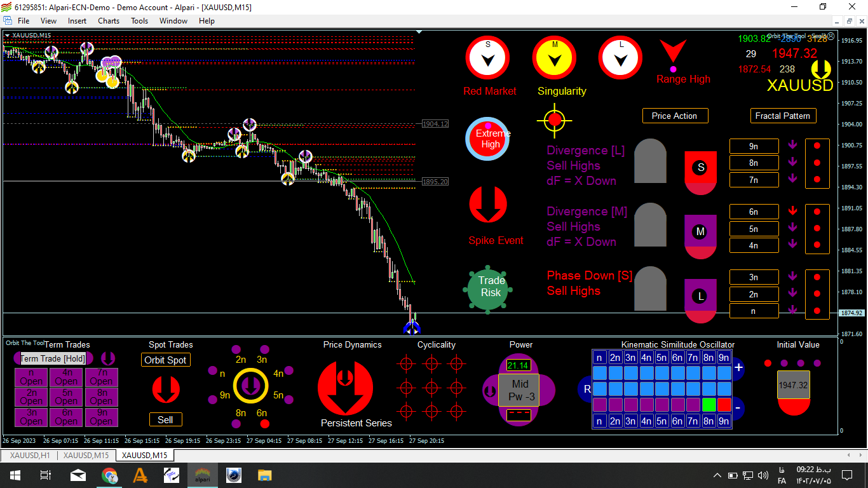Toggle the red dot in the 3n fractal row

(817, 277)
